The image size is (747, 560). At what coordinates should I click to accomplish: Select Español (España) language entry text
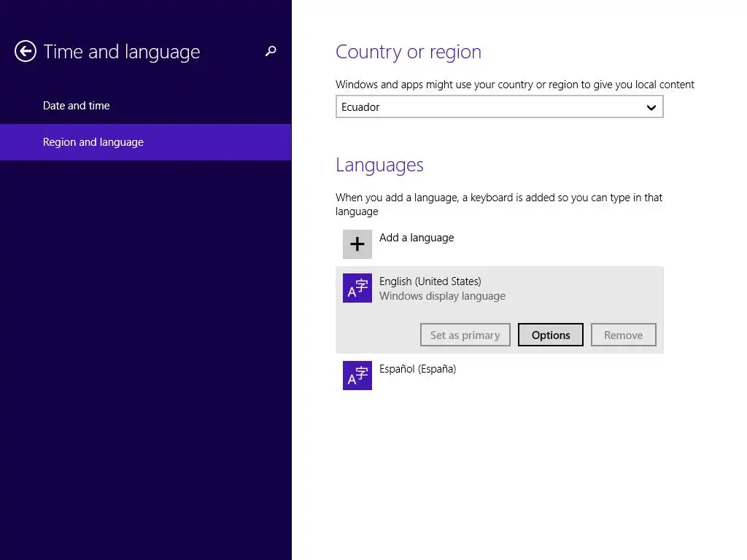[417, 369]
